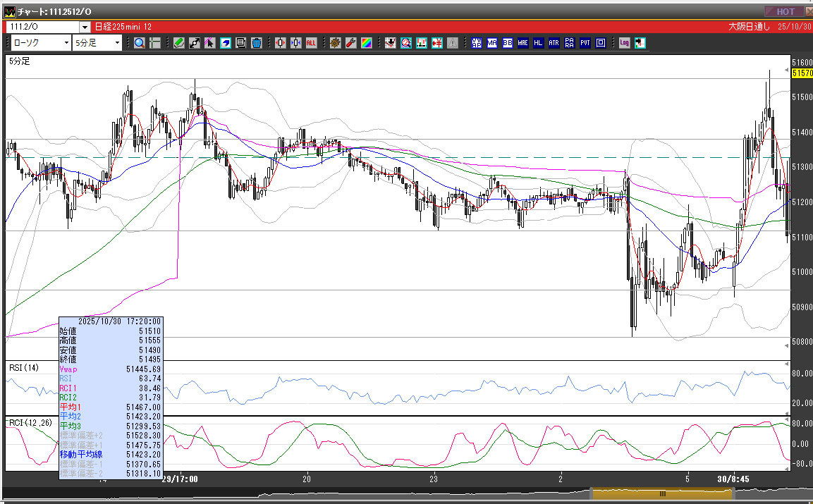Toggle the PVT indicator button
The width and height of the screenshot is (813, 504).
pyautogui.click(x=585, y=43)
